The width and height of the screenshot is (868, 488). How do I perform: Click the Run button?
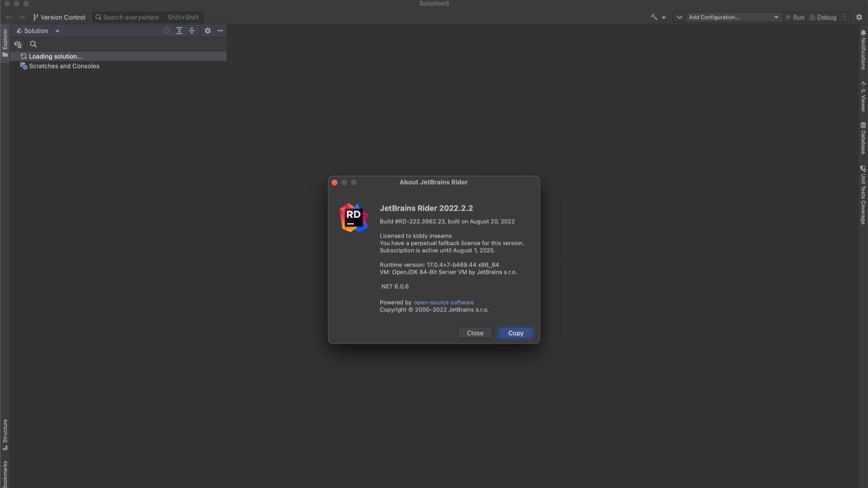(795, 17)
